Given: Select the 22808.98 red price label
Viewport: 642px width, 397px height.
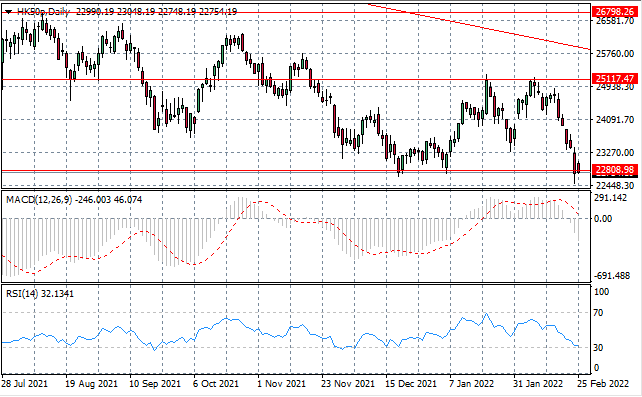Looking at the screenshot, I should (615, 170).
